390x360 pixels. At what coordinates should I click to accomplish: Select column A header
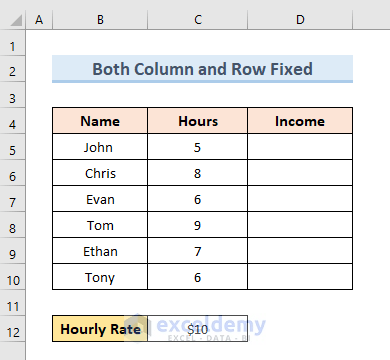(39, 20)
